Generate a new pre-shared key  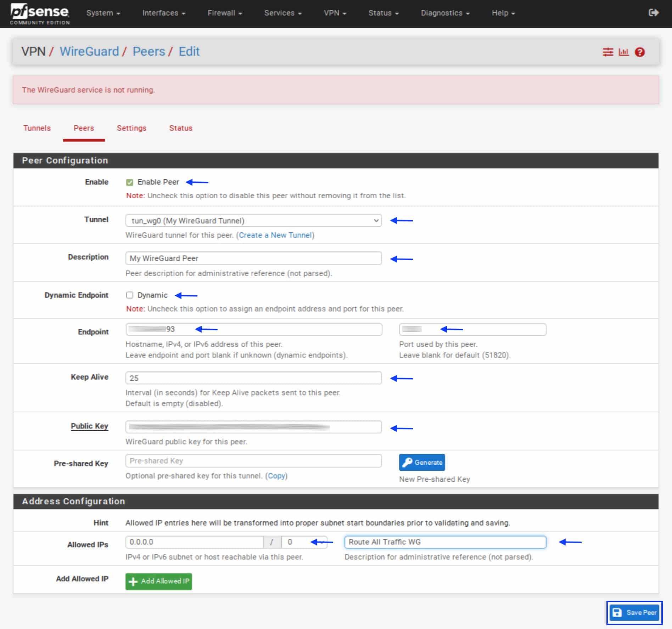[x=422, y=463]
